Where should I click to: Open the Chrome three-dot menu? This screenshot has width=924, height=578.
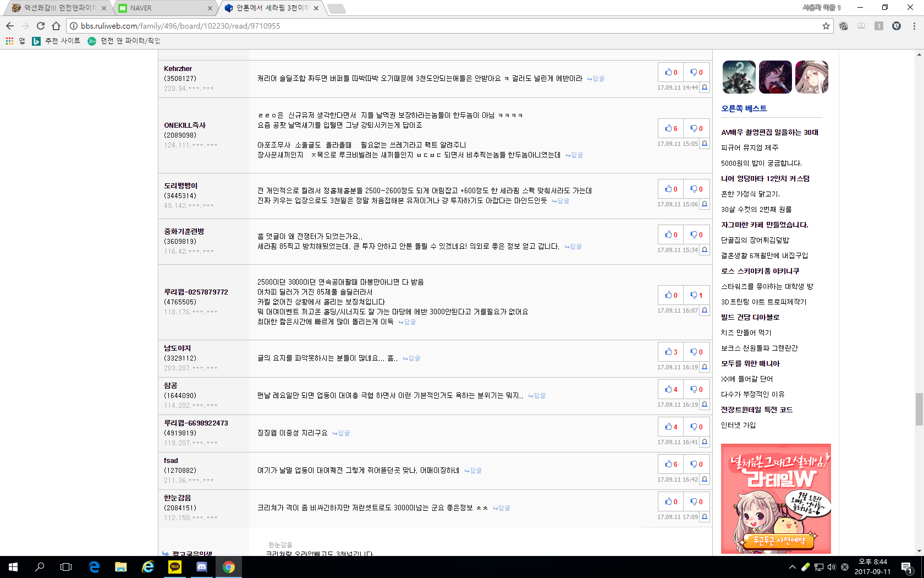point(914,26)
